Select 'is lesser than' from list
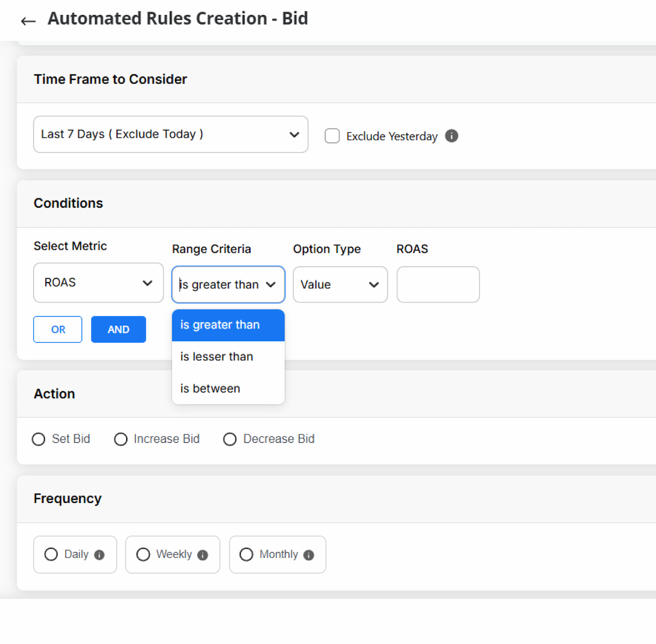Image resolution: width=656 pixels, height=644 pixels. [x=217, y=356]
